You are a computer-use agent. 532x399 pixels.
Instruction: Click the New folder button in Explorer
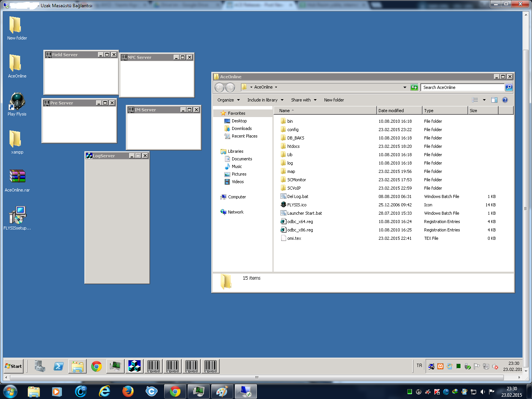point(334,100)
